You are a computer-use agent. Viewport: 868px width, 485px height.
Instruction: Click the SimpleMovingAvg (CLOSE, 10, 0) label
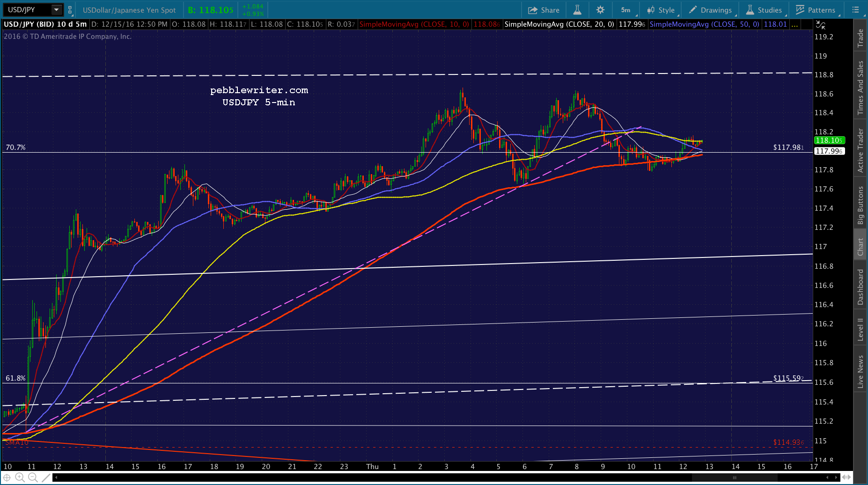(x=414, y=24)
